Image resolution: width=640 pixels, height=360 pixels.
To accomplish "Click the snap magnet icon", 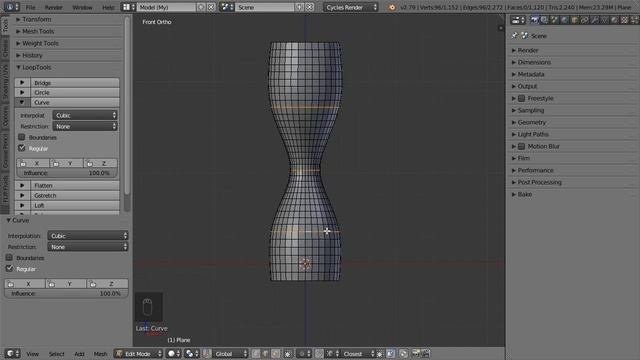I will pyautogui.click(x=320, y=353).
